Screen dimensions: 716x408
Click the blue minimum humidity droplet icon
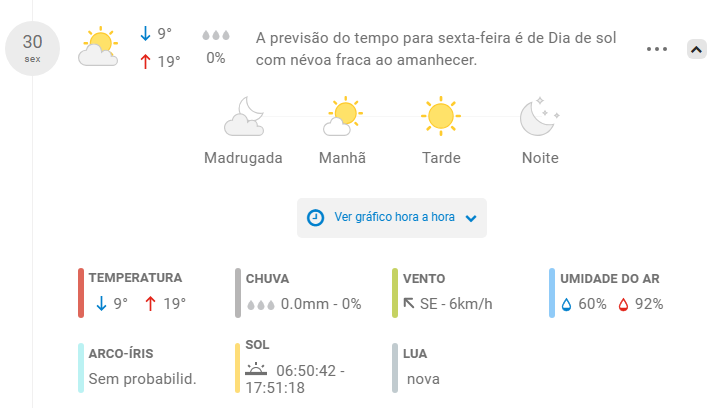coord(566,304)
